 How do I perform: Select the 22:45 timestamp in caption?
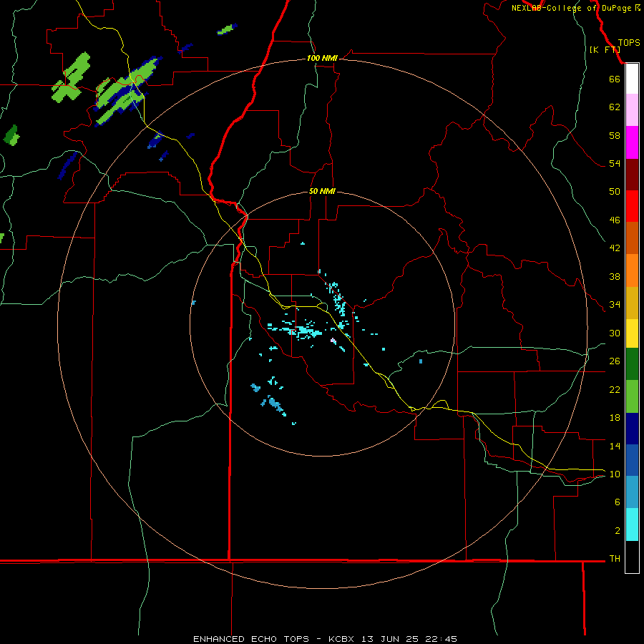coord(441,639)
